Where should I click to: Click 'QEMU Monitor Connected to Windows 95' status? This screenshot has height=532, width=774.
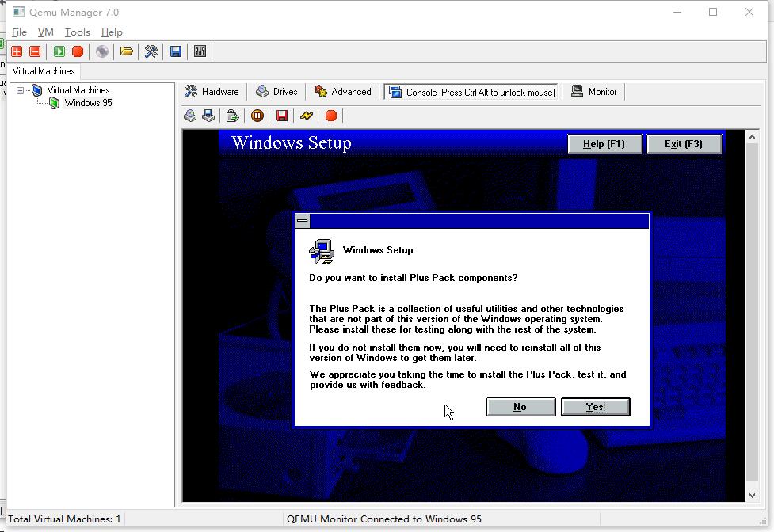[384, 519]
